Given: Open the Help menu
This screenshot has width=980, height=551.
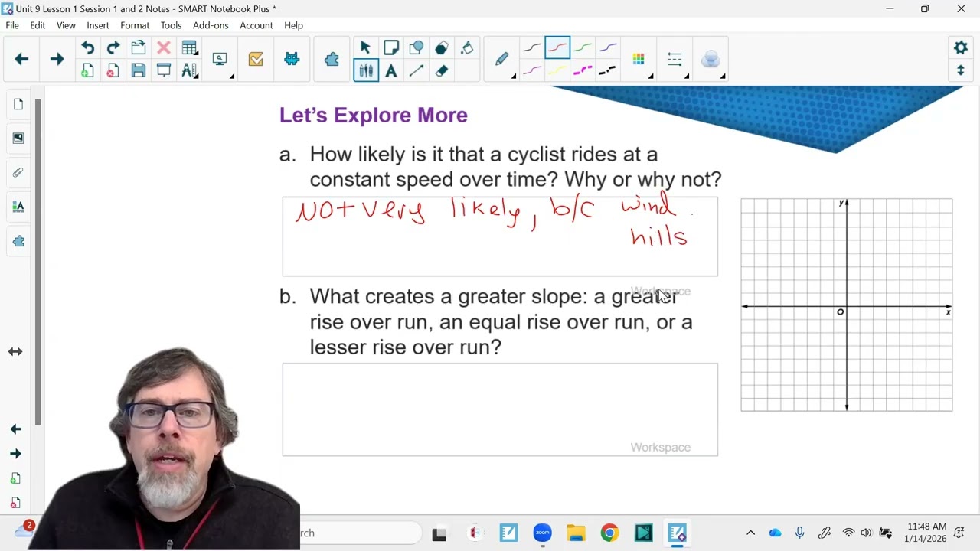Looking at the screenshot, I should (x=293, y=25).
